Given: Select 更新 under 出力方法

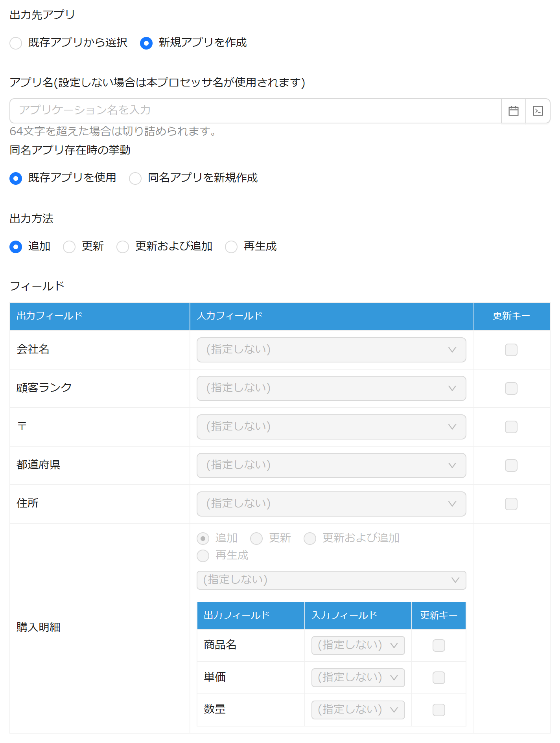Looking at the screenshot, I should (69, 246).
